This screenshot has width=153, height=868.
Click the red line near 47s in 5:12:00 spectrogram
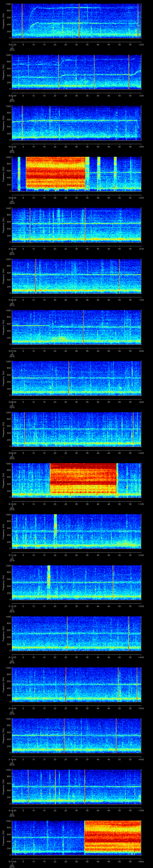[x=113, y=583]
